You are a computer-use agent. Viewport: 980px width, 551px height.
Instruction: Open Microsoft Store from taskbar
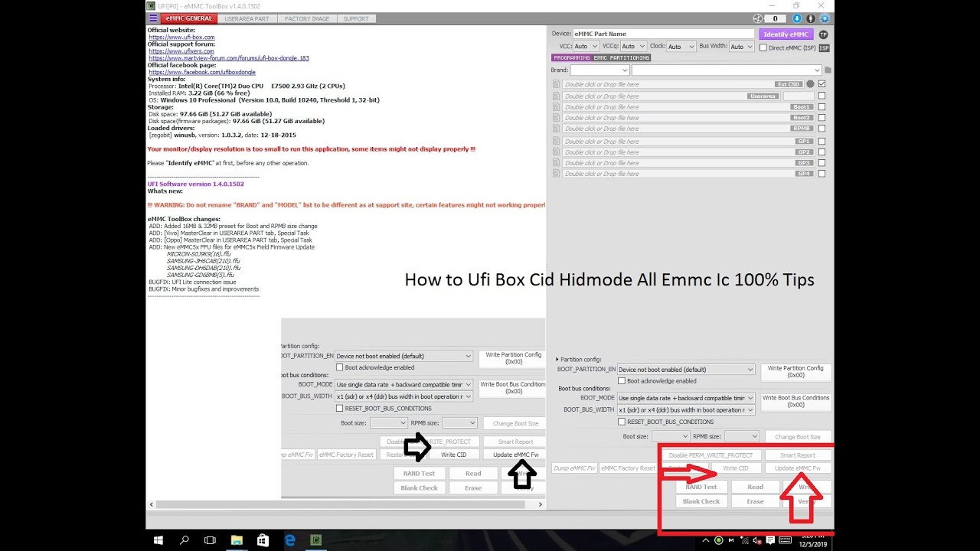[263, 540]
